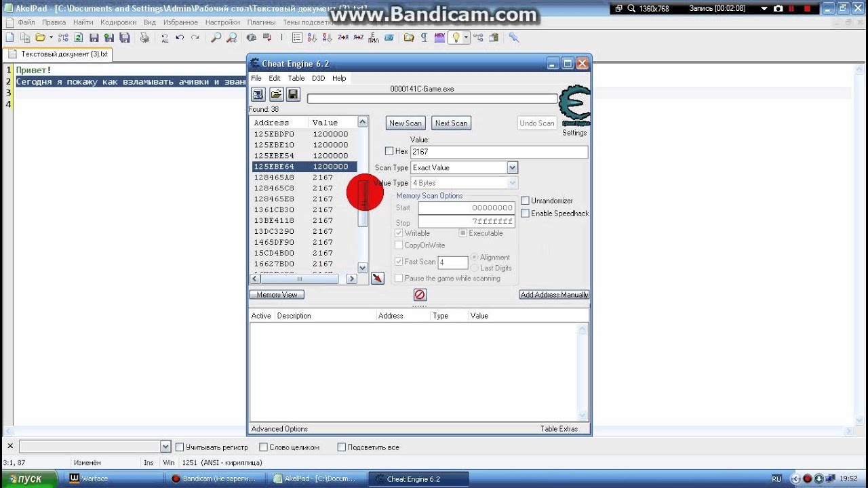The width and height of the screenshot is (868, 488).
Task: Click AkelPad's magnifier find icon
Action: (x=216, y=37)
